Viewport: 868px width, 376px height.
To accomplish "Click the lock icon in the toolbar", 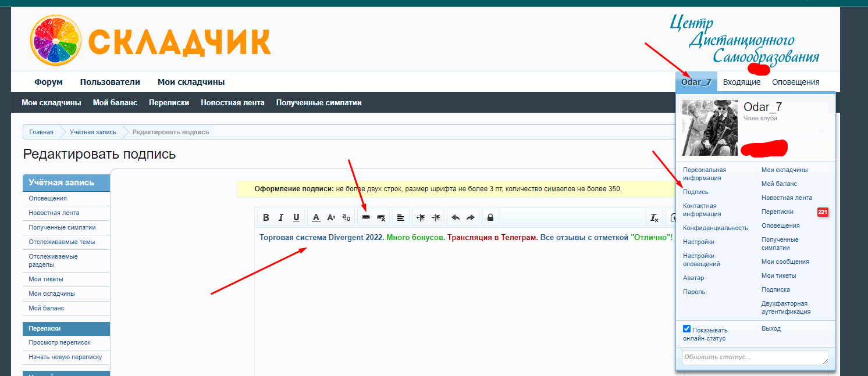I will coord(490,217).
